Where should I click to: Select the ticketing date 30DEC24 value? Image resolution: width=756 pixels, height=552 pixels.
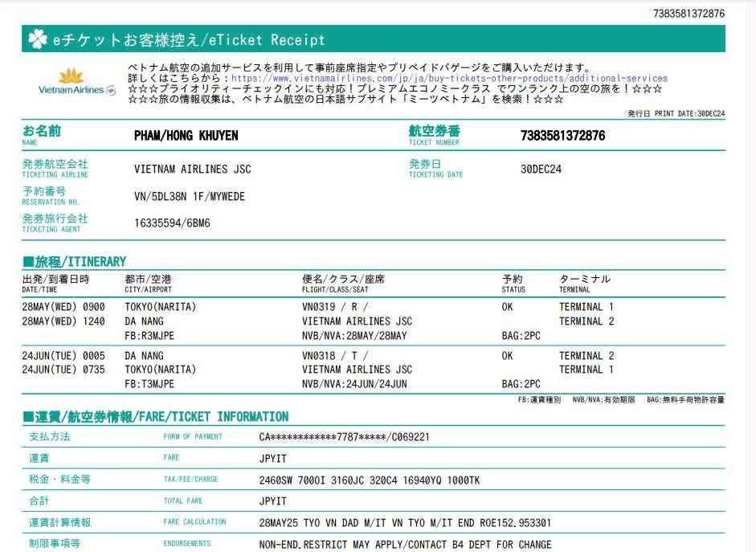tap(541, 170)
